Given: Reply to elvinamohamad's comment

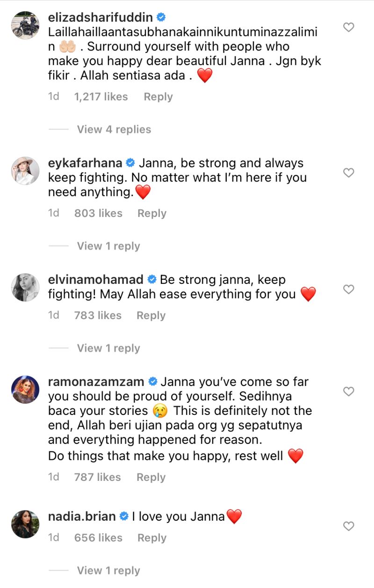Looking at the screenshot, I should (151, 315).
